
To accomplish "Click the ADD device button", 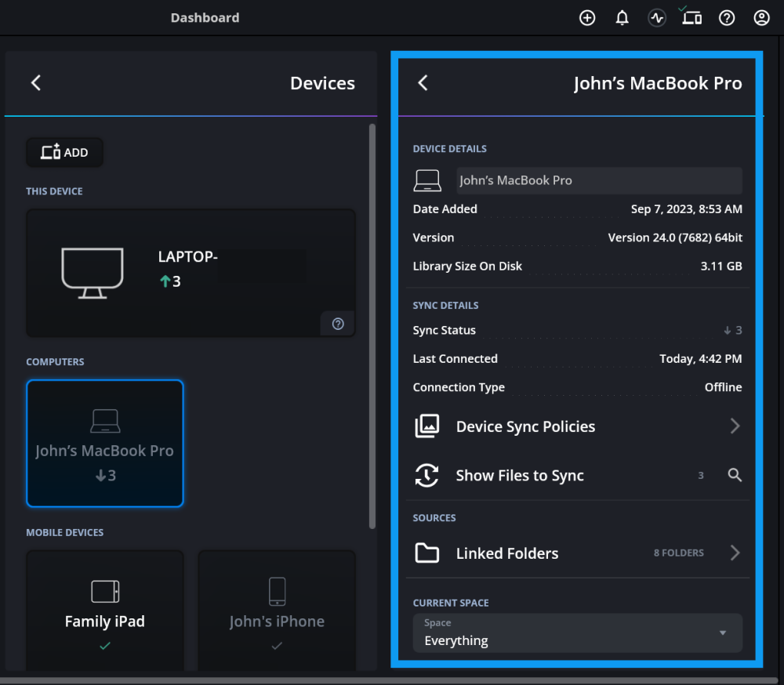I will (x=65, y=153).
